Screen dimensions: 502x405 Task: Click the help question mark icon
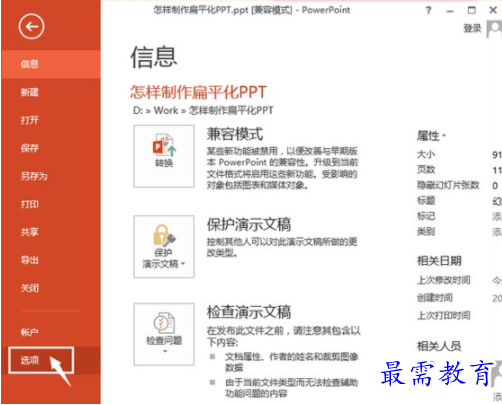tap(428, 10)
